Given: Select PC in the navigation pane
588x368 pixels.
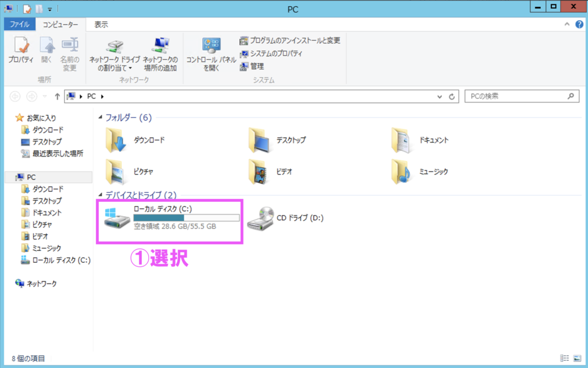Looking at the screenshot, I should tap(48, 177).
